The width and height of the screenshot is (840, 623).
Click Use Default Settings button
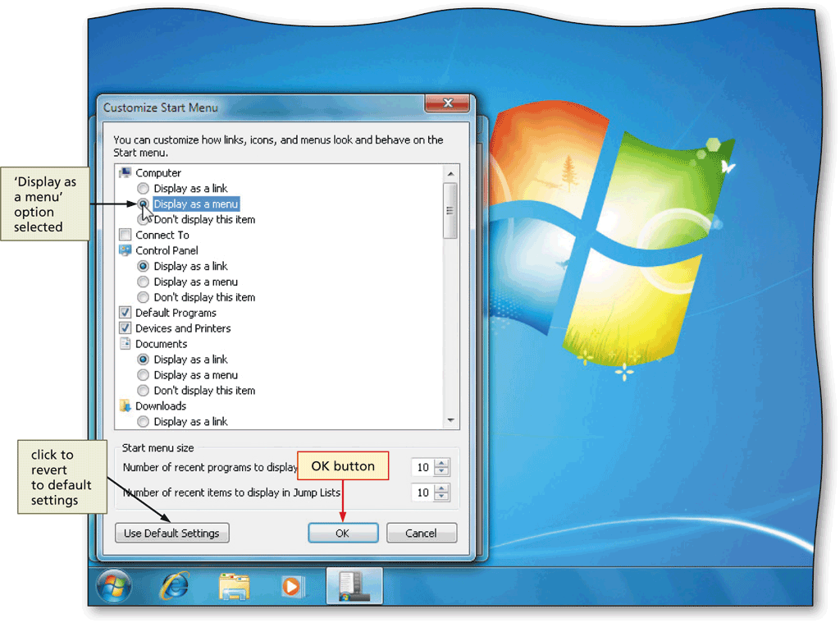tap(172, 533)
